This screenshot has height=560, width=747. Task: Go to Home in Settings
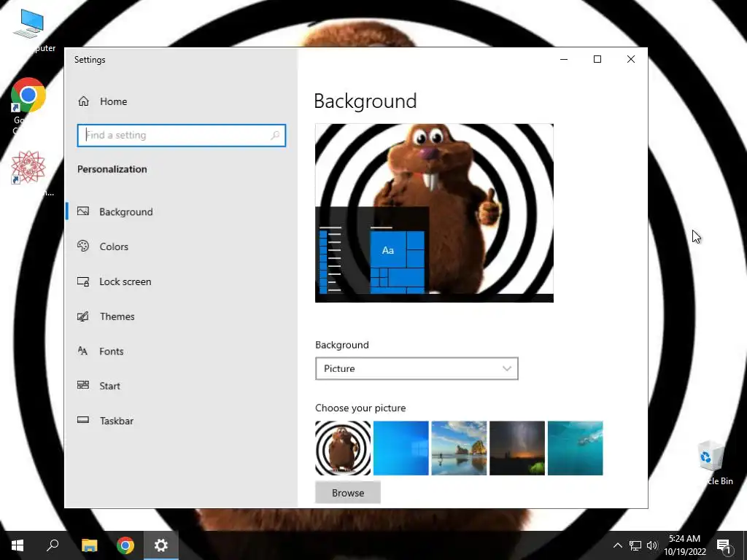coord(113,101)
